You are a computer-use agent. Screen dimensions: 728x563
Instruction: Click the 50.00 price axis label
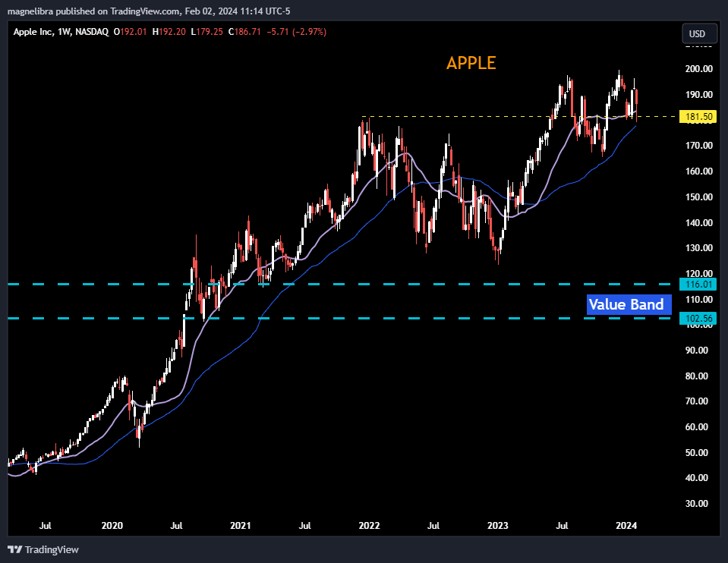(696, 452)
